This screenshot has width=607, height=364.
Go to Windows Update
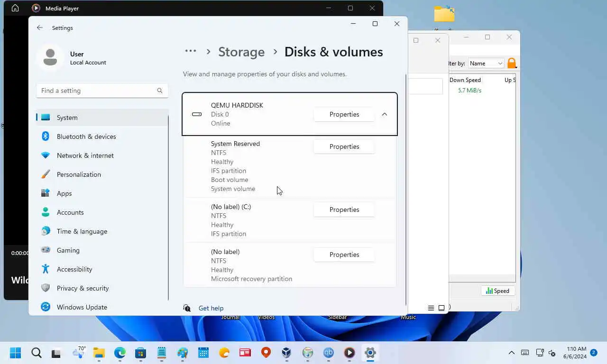pyautogui.click(x=102, y=307)
